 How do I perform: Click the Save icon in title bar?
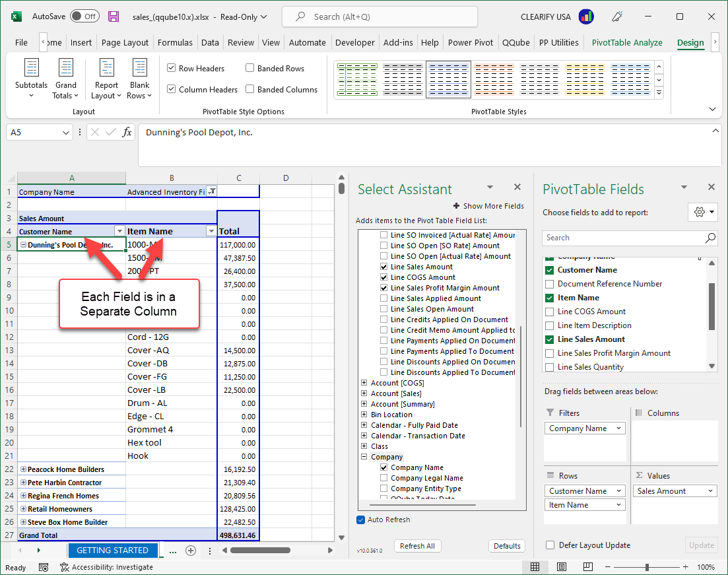tap(114, 17)
